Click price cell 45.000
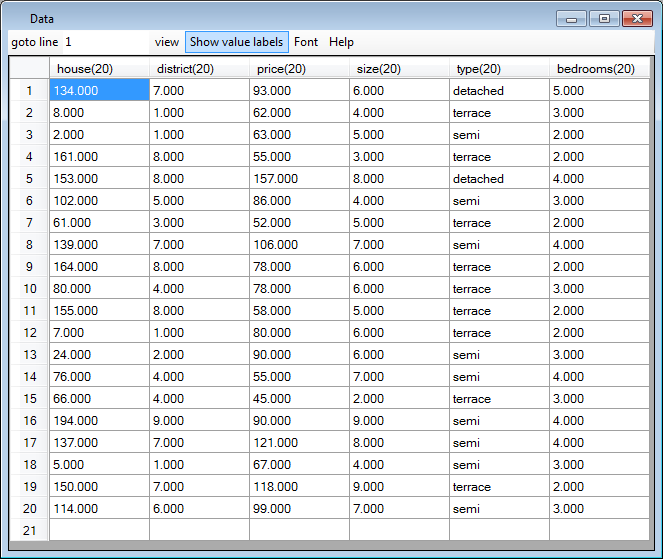The height and width of the screenshot is (559, 663). point(299,398)
